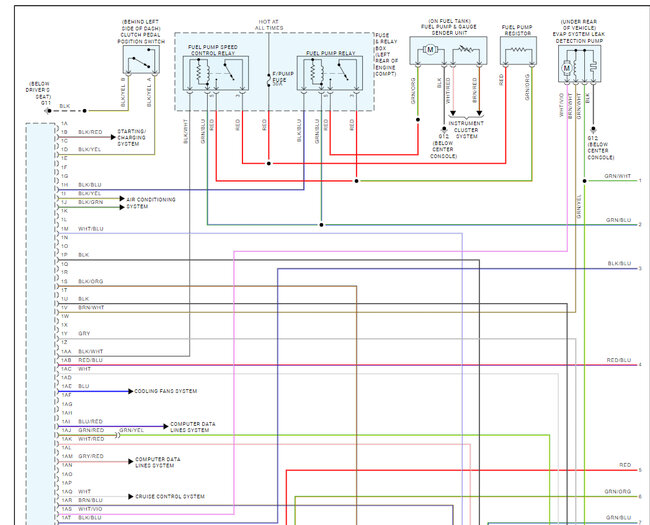Click the 1AC WHT wire label
The image size is (650, 525).
[84, 369]
